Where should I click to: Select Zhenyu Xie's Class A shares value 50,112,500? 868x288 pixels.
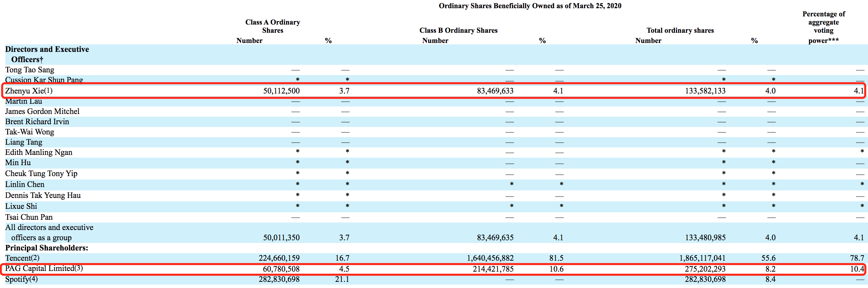(281, 91)
